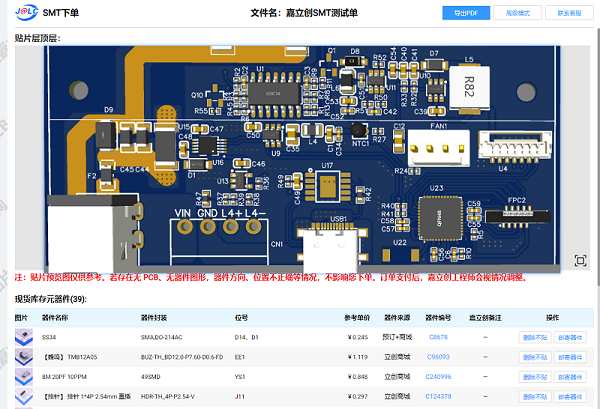600x409 pixels.
Task: Click the SS34 component thumbnail
Action: pos(22,338)
